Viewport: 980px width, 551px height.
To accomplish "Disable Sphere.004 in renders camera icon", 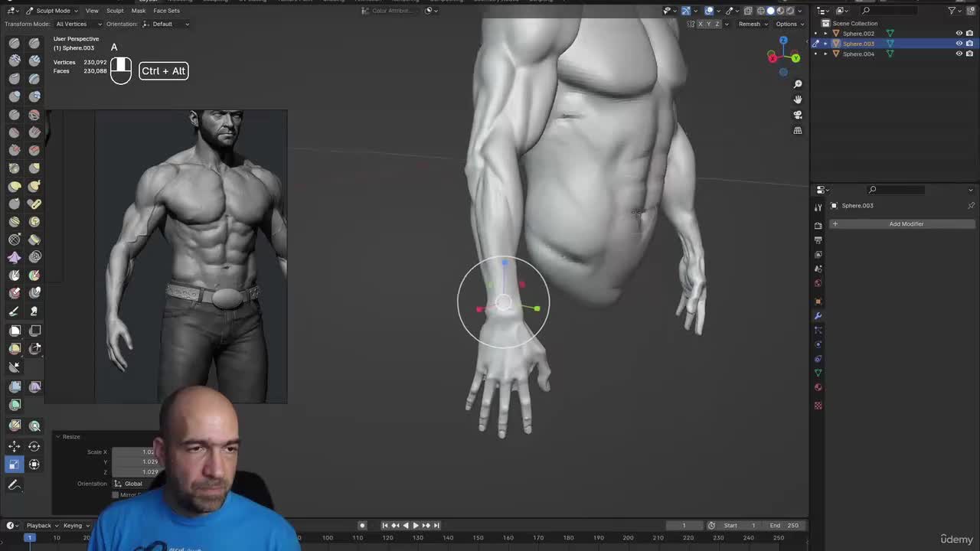I will point(969,54).
